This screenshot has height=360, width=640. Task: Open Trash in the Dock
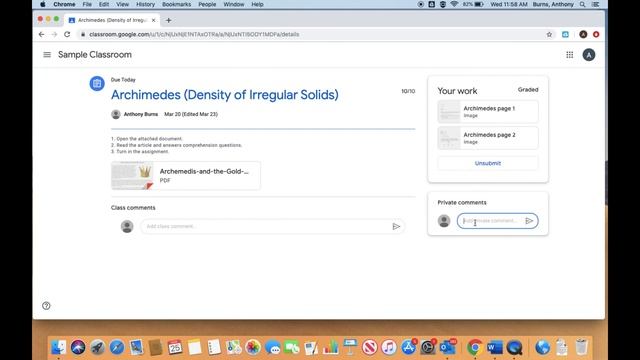pos(581,347)
